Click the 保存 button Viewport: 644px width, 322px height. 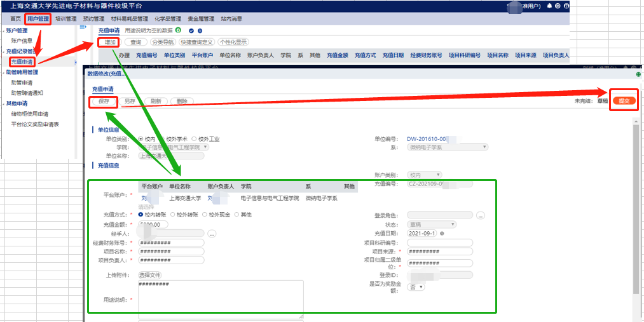[x=104, y=102]
